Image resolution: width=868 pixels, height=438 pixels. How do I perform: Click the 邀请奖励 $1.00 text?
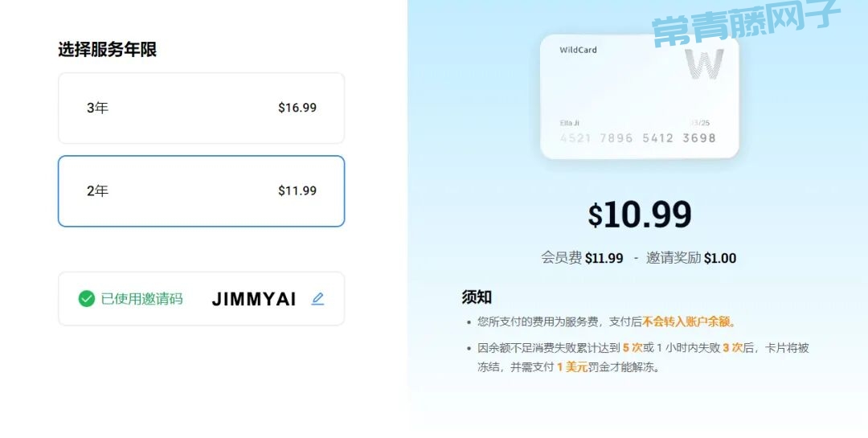(x=691, y=258)
